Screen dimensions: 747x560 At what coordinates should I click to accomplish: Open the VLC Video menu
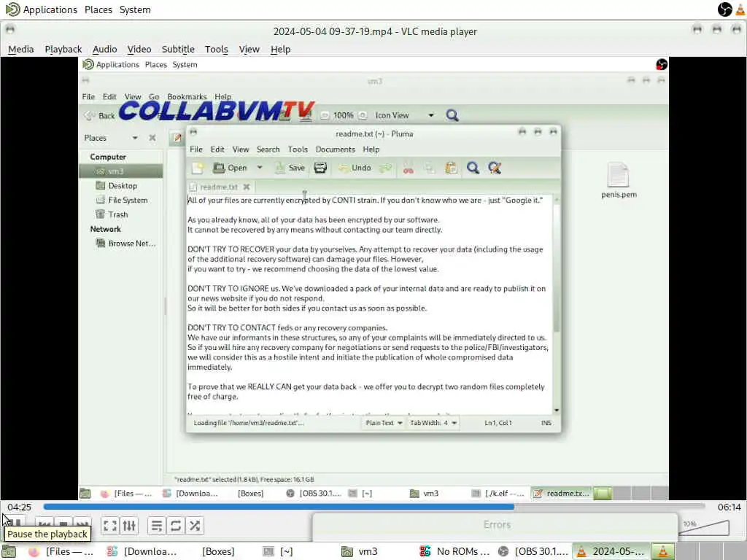(139, 49)
